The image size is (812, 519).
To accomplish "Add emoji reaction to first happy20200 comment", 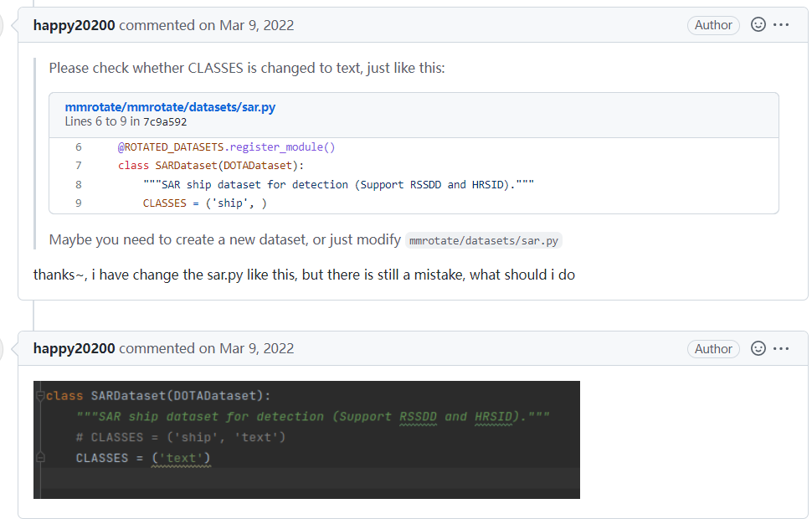I will (x=758, y=25).
